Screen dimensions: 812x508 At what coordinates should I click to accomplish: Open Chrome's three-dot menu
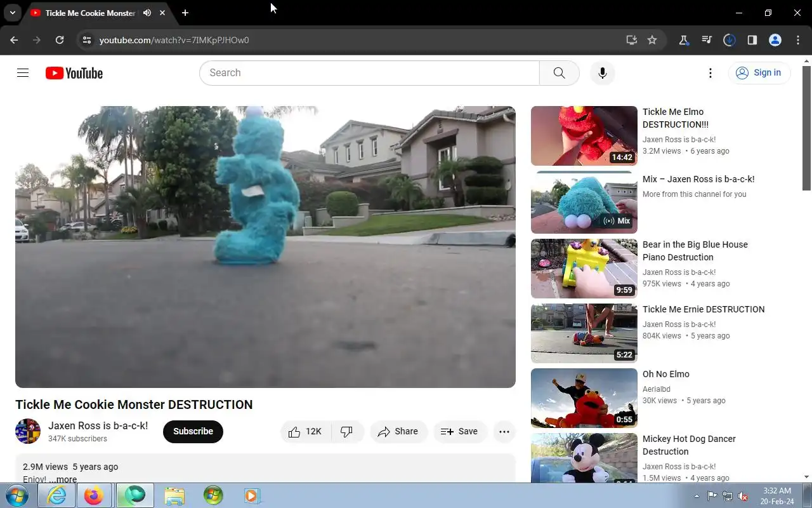point(798,40)
